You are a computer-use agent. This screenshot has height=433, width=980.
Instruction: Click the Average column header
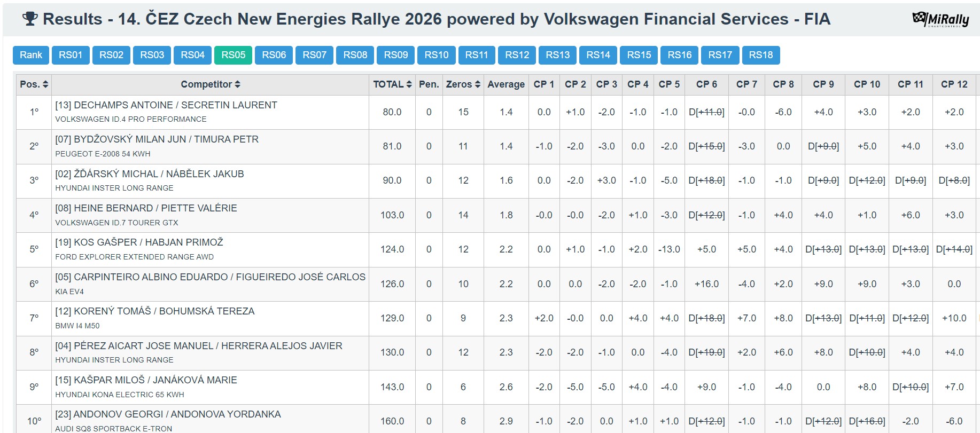505,84
